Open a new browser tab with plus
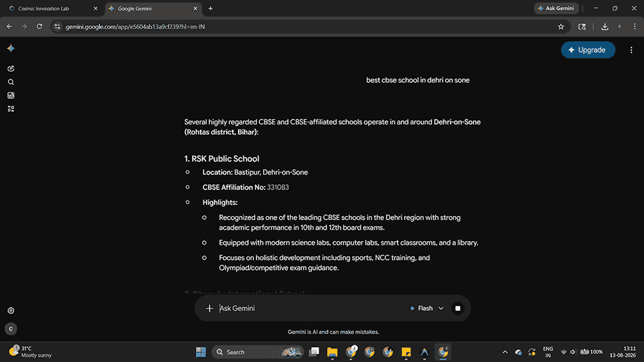Screen dimensions: 644x362 210,8
